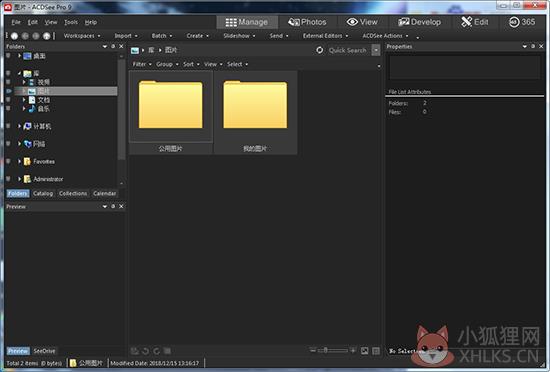Toggle Easy-Select box beside Favorites
Screen dimensions: 550x372
pos(8,161)
